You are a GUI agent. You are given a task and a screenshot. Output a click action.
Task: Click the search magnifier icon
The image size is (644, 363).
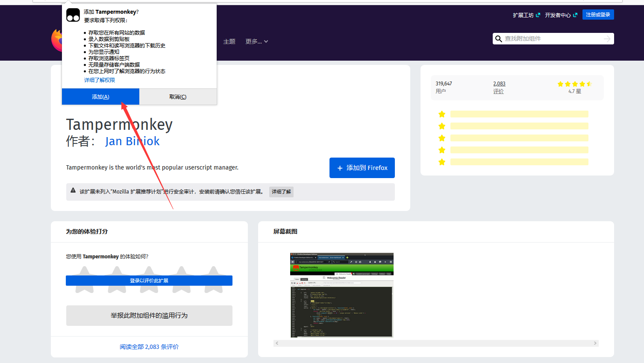498,39
